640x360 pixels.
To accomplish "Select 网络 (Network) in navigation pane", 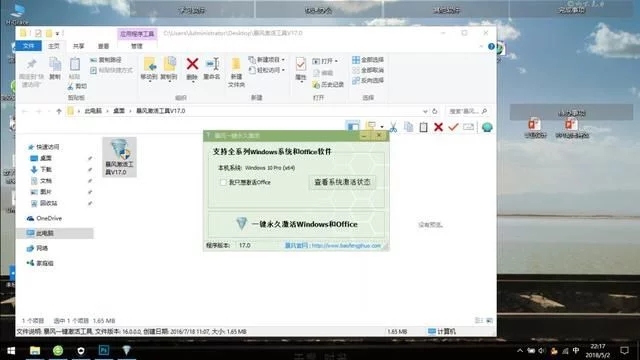I will (x=42, y=248).
